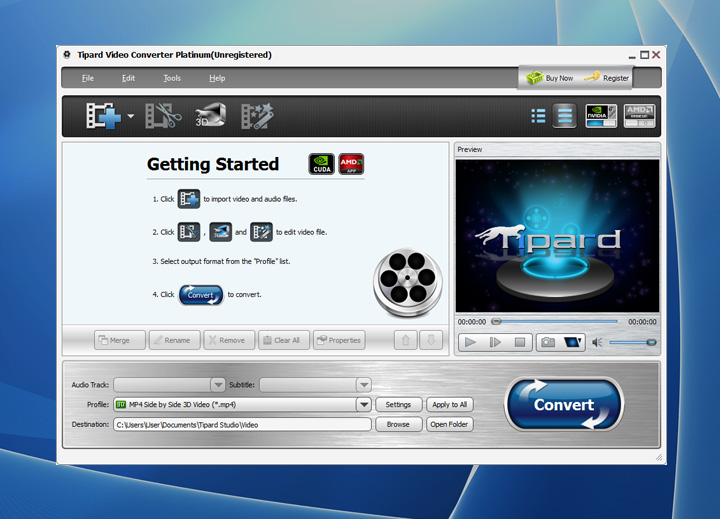Click the CUDA badge in Getting Started
The image size is (720, 519).
(x=321, y=164)
